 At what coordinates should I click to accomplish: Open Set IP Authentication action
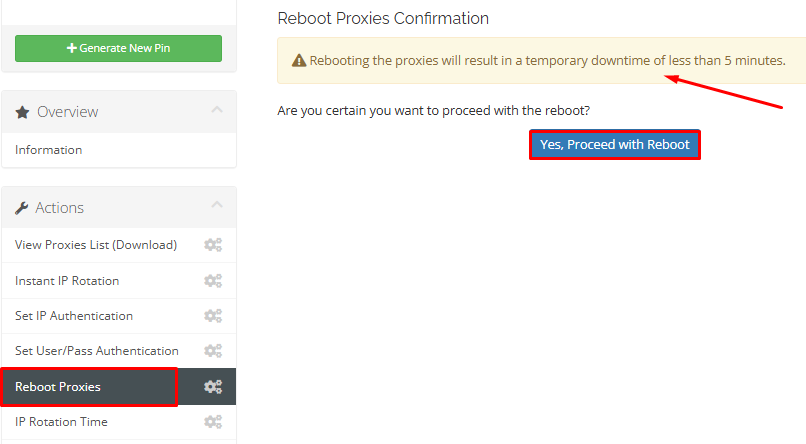[x=74, y=316]
